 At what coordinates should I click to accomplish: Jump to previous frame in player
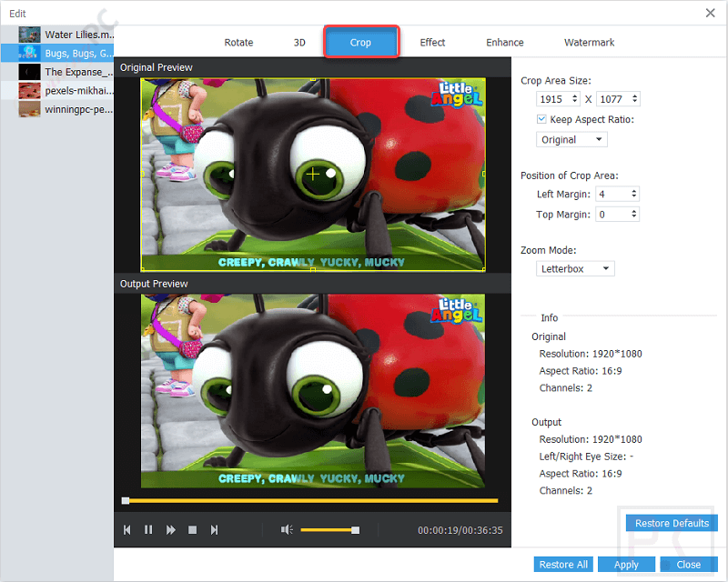[126, 529]
